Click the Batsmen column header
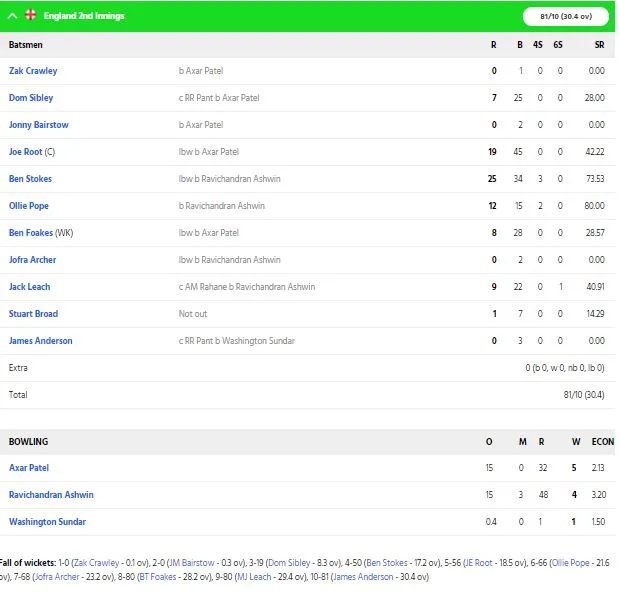Viewport: 620px width, 596px height. [x=25, y=45]
